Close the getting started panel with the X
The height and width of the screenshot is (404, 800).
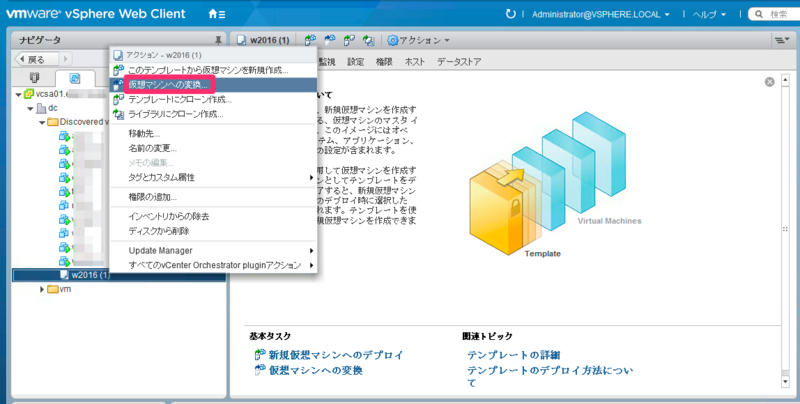click(769, 82)
